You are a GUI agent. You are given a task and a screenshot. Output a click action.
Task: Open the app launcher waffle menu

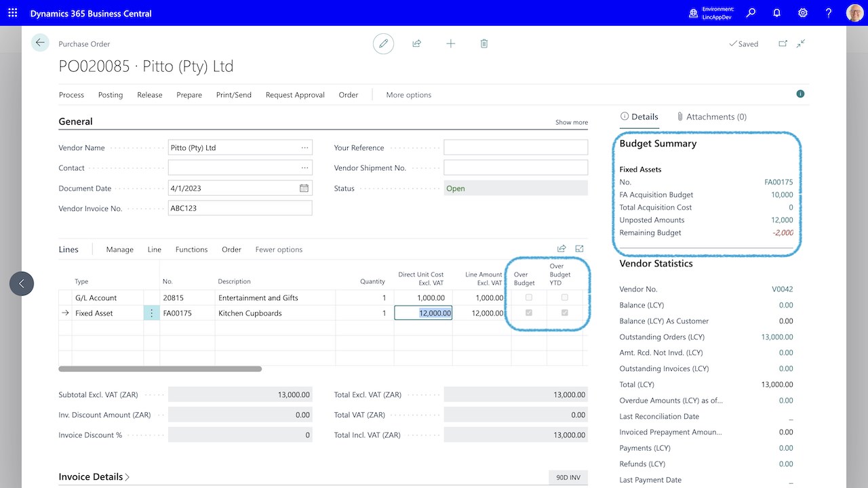coord(13,13)
